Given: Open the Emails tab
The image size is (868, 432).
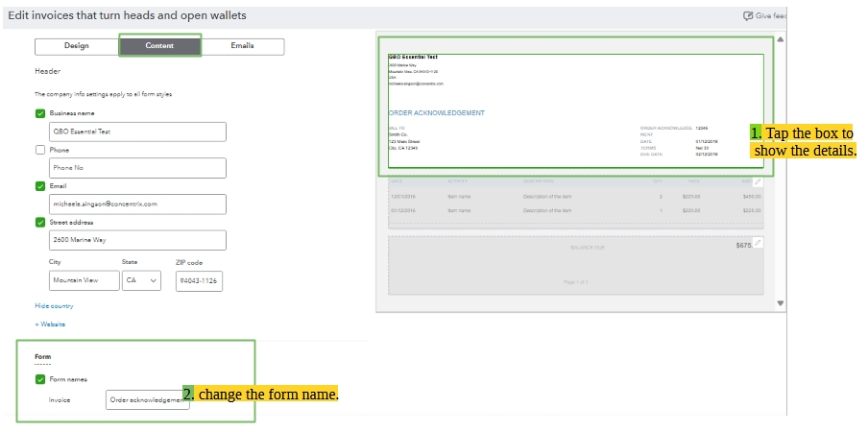Looking at the screenshot, I should tap(243, 46).
